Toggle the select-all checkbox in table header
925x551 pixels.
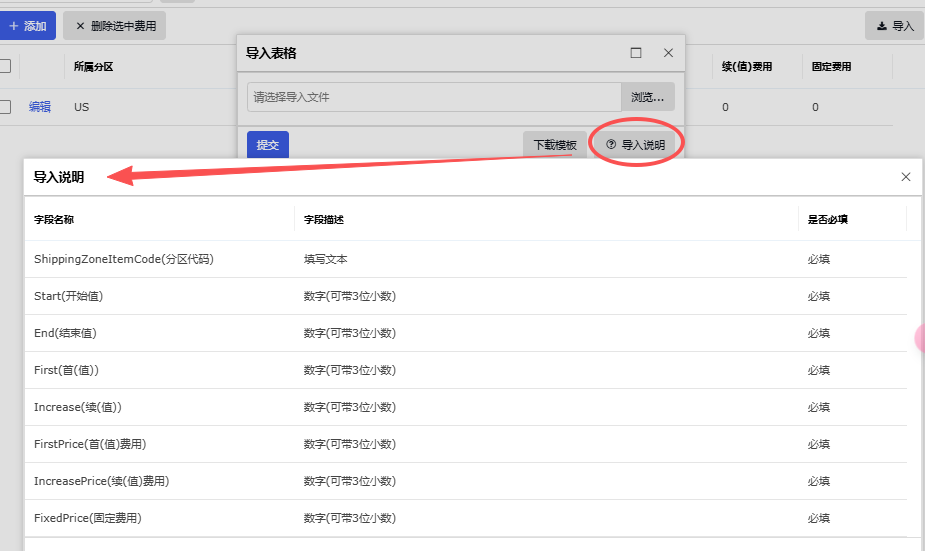(5, 67)
